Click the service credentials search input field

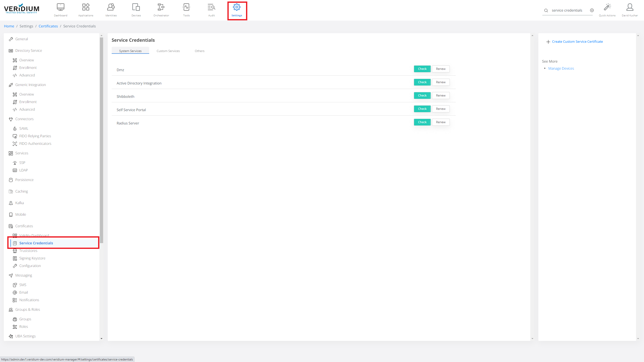pyautogui.click(x=567, y=10)
